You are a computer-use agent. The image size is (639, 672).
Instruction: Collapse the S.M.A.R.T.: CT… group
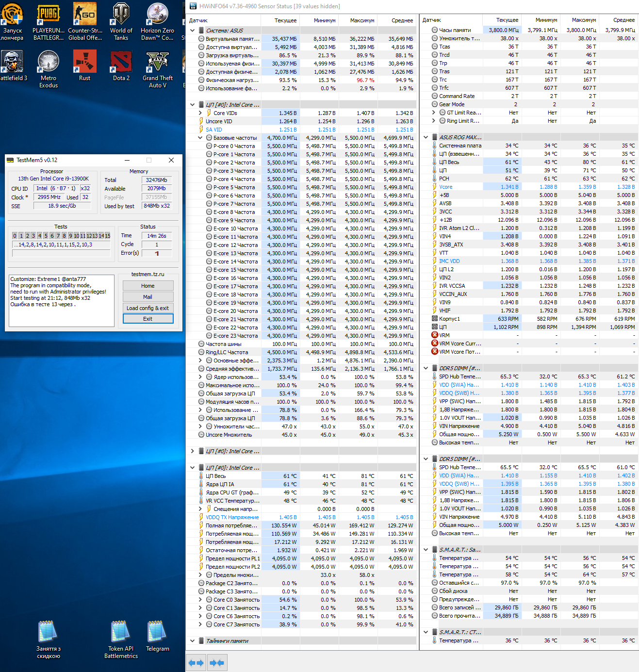coord(426,632)
